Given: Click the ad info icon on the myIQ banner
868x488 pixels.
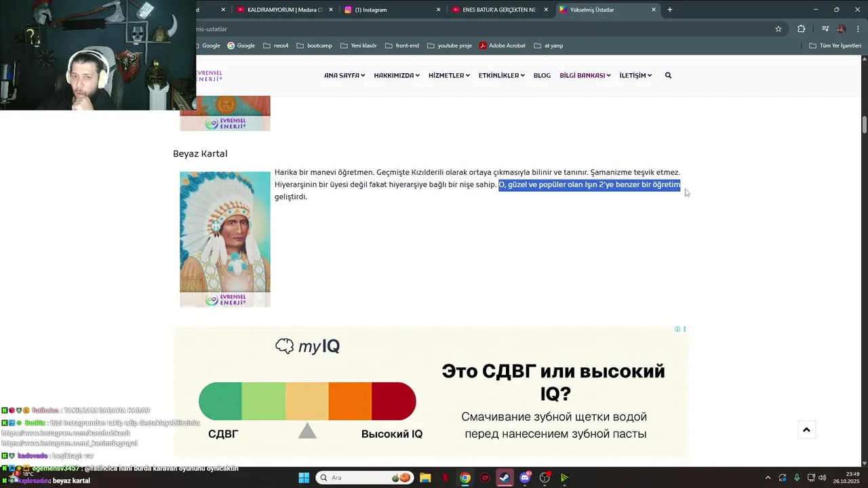Looking at the screenshot, I should point(677,329).
